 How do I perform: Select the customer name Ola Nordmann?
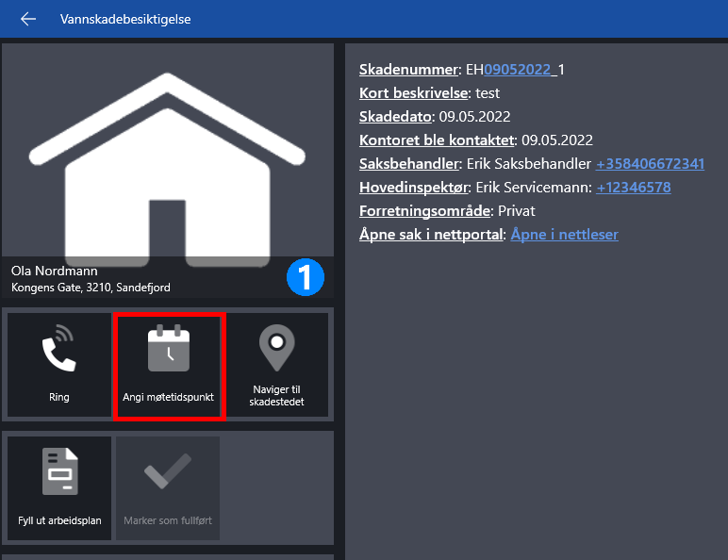pyautogui.click(x=55, y=272)
